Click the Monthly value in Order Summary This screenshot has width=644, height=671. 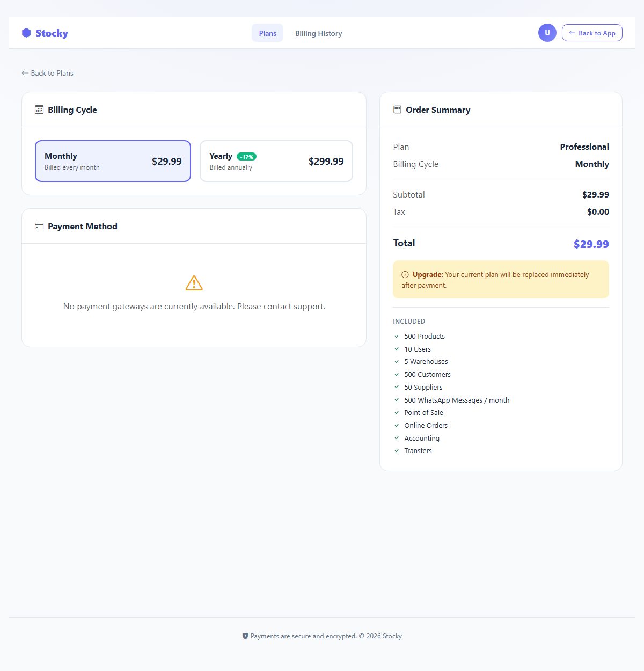[592, 164]
